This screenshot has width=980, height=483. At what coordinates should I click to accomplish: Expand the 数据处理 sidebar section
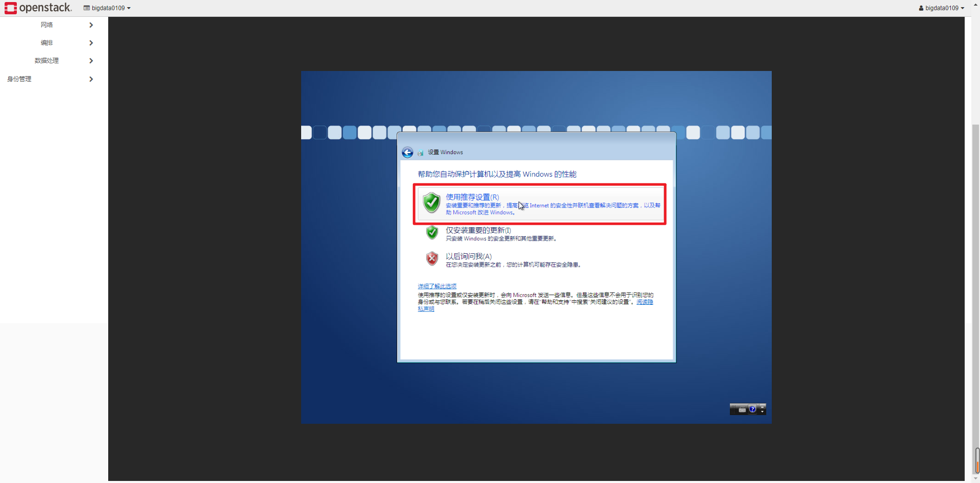(x=54, y=61)
